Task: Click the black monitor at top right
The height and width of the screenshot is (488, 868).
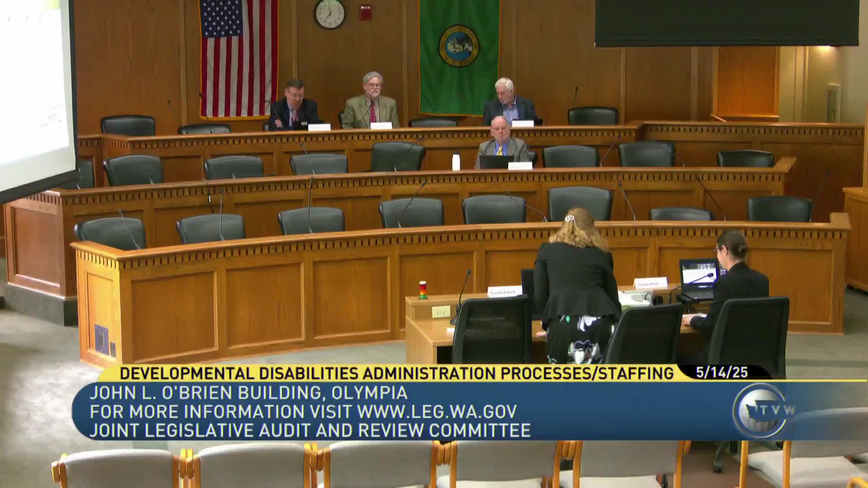Action: [x=726, y=22]
